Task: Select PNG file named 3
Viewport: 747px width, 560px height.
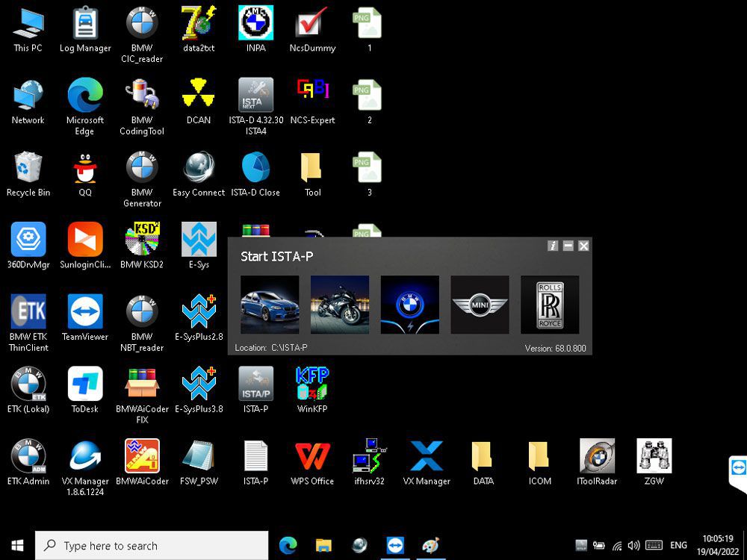Action: tap(369, 174)
